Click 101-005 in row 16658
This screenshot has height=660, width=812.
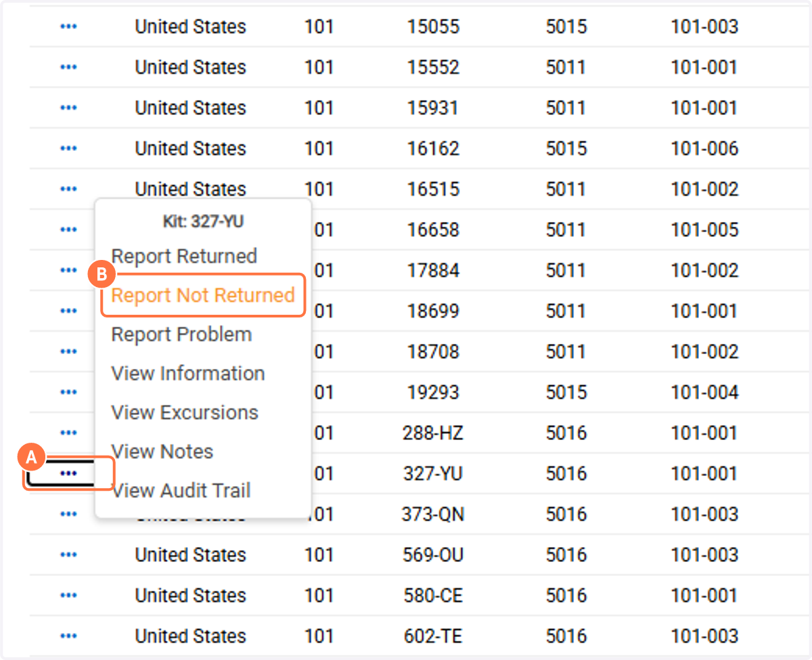tap(704, 230)
